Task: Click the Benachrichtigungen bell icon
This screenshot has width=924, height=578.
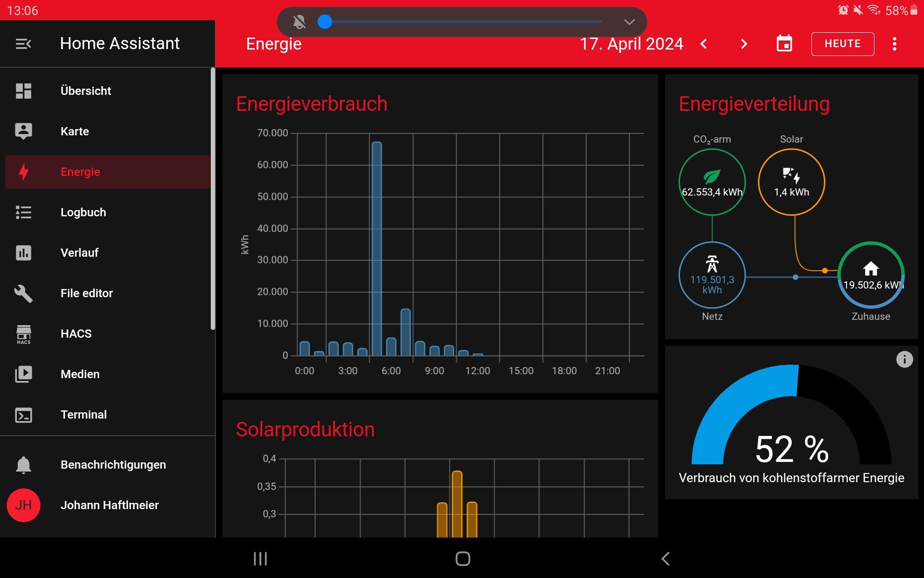Action: (24, 465)
